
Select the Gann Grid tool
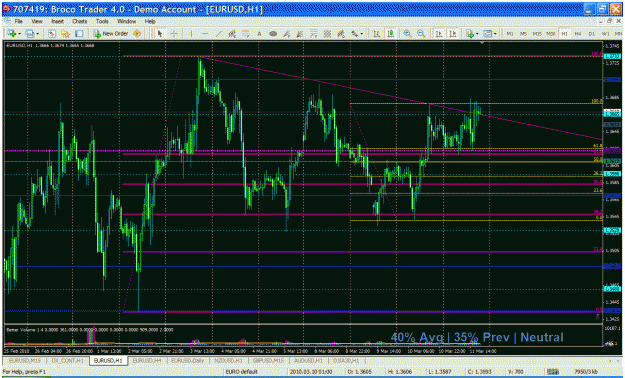tap(327, 34)
